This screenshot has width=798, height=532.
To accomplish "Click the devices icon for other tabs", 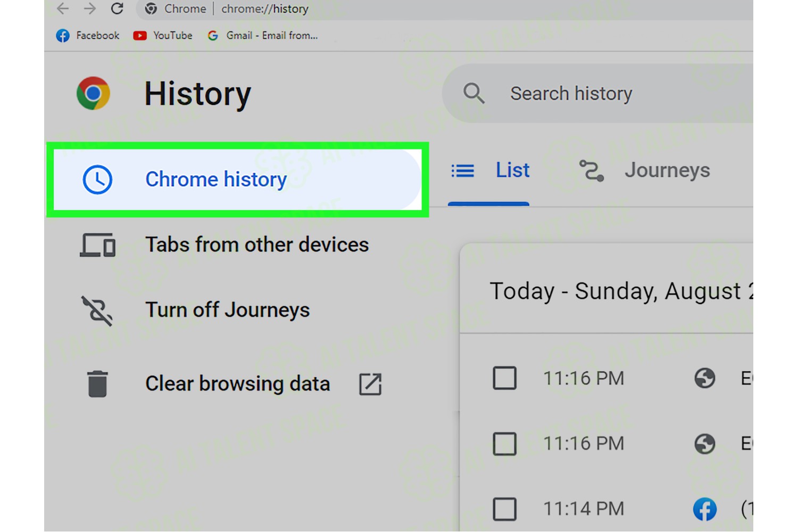I will point(97,245).
